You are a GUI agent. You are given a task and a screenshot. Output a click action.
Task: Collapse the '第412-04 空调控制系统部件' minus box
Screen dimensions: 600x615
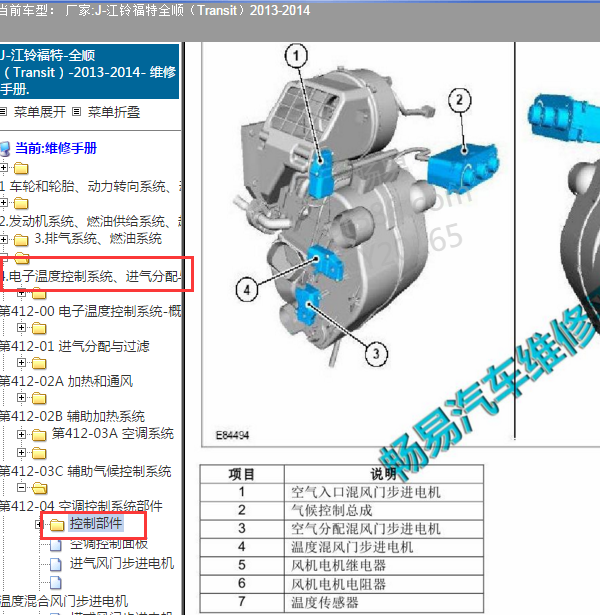(21, 488)
